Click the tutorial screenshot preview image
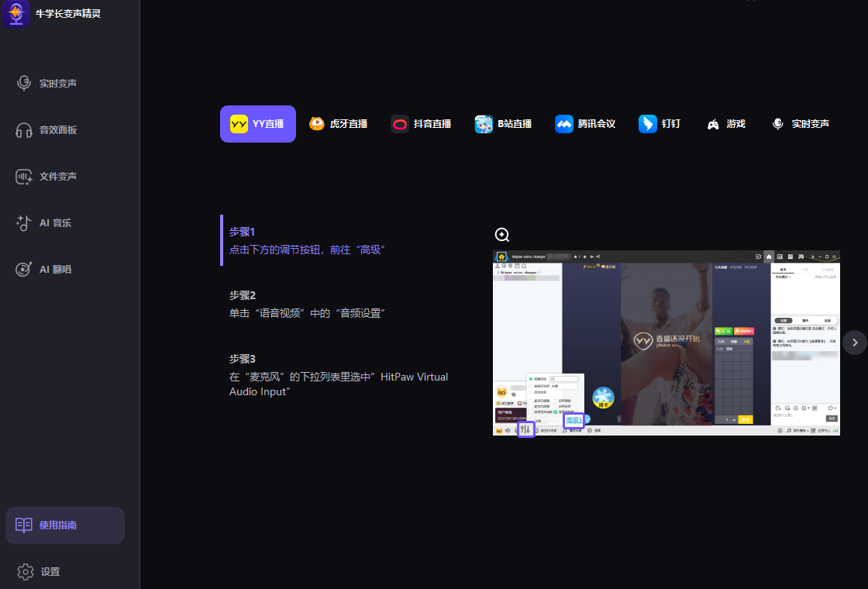This screenshot has width=868, height=589. 666,343
